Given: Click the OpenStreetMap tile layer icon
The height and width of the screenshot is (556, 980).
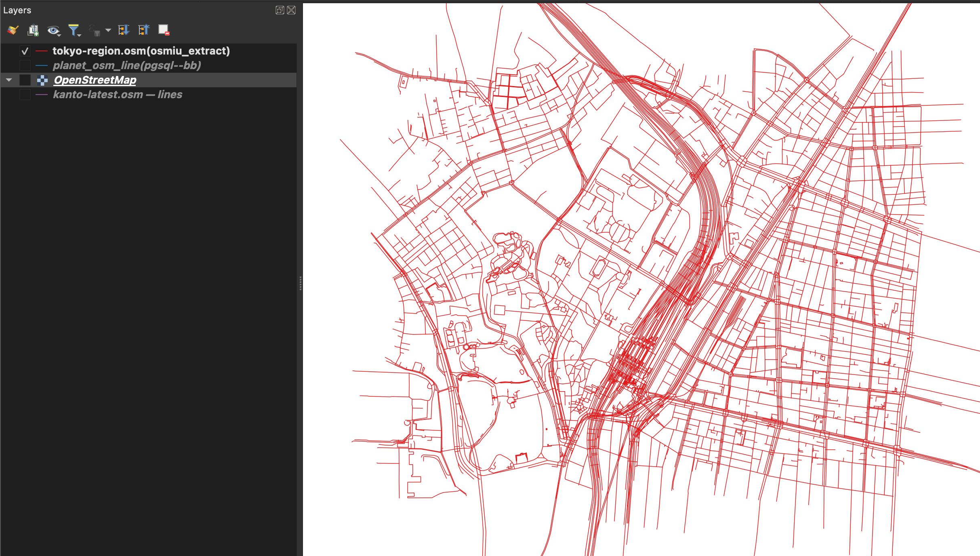Looking at the screenshot, I should coord(42,80).
